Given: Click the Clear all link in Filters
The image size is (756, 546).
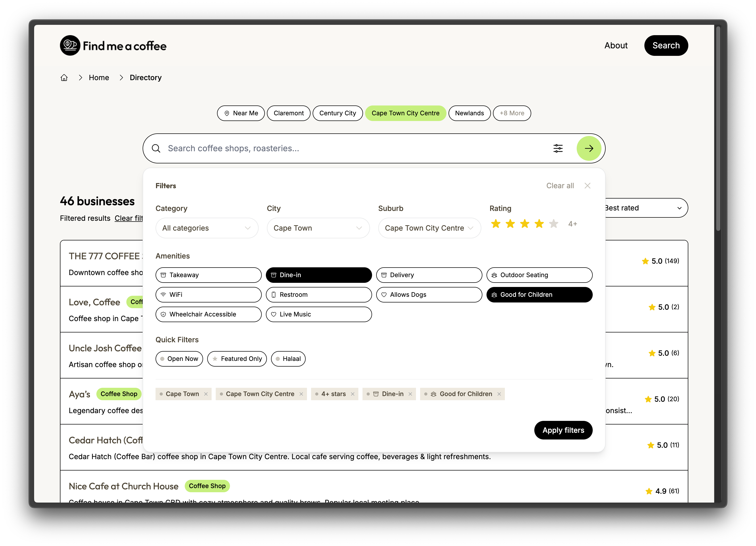Looking at the screenshot, I should 560,185.
